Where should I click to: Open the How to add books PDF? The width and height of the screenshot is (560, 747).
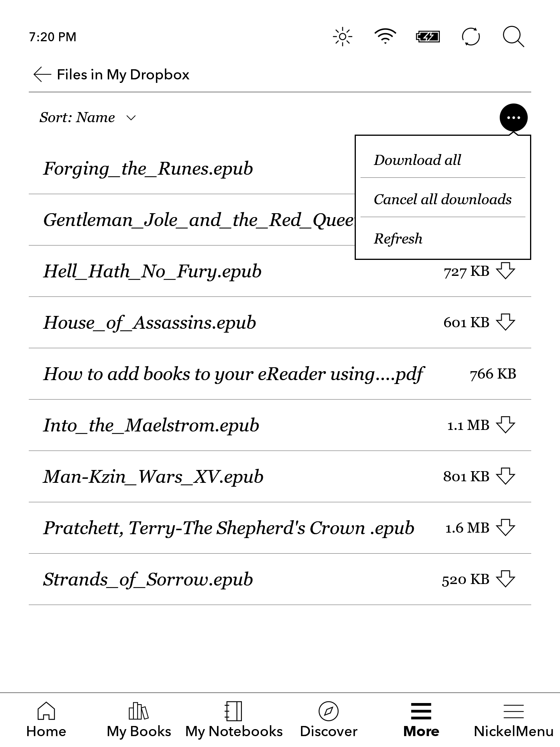click(x=233, y=374)
